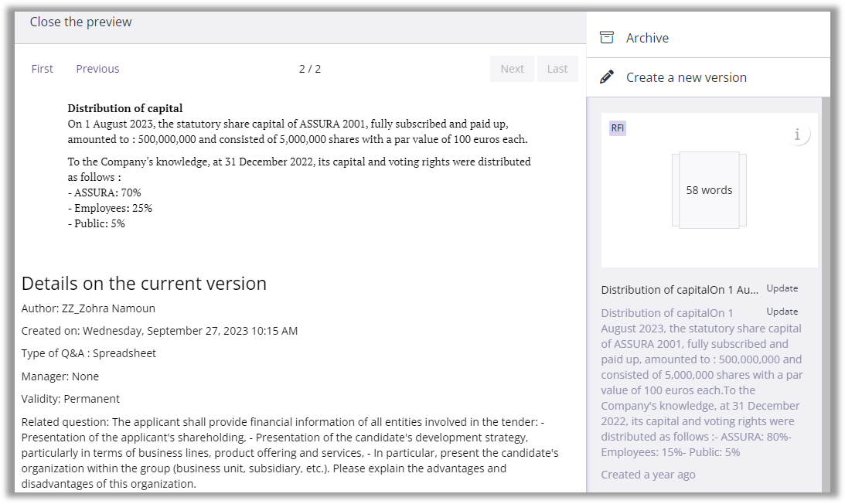Click the right sidebar vertical scrollbar

tap(826, 294)
